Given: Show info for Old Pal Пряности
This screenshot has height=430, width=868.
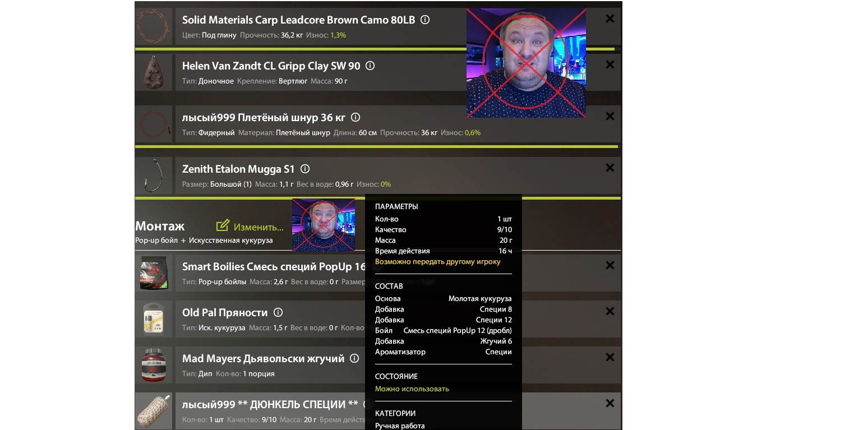Looking at the screenshot, I should pos(278,312).
